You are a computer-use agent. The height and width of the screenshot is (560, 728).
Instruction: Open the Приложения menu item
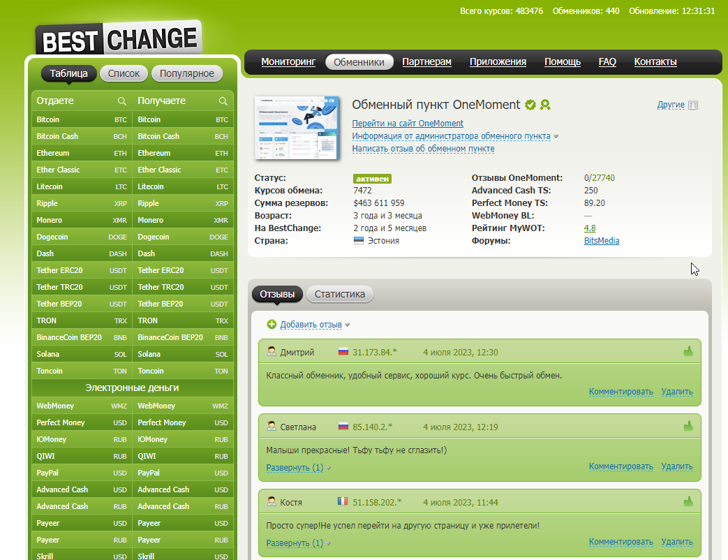[x=498, y=61]
